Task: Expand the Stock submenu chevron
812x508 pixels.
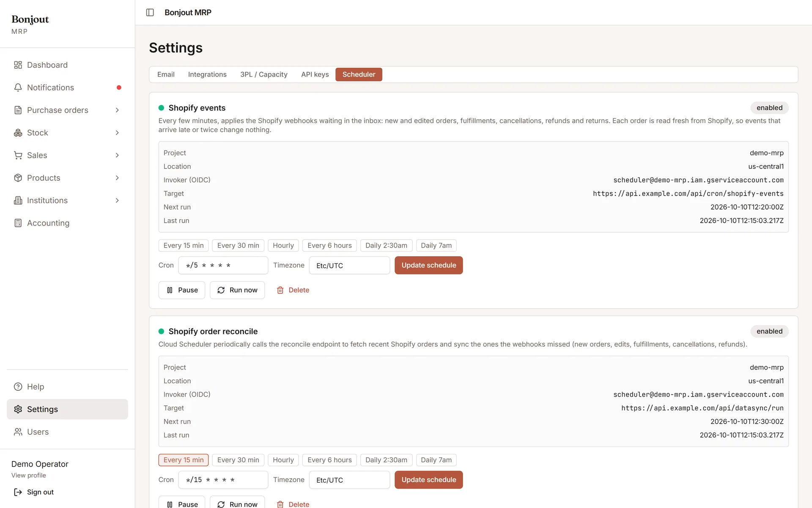Action: [117, 133]
